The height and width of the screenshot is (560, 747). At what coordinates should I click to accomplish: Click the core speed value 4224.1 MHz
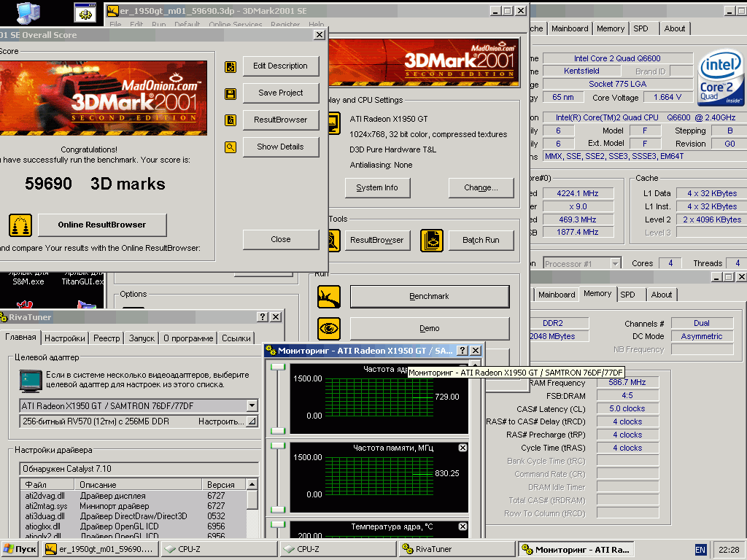578,193
